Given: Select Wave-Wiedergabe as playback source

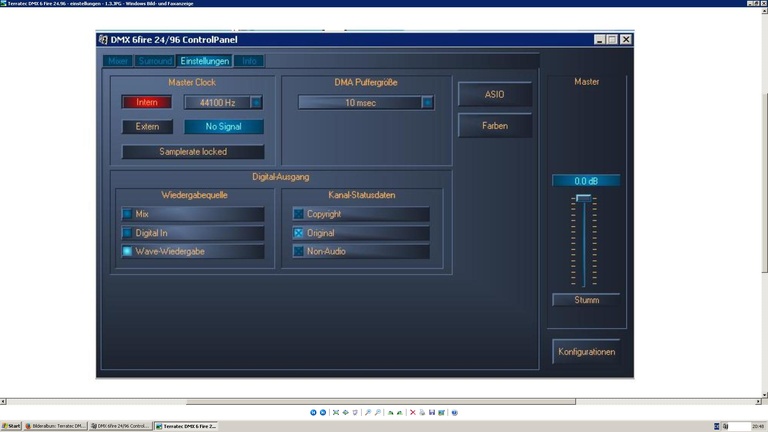Looking at the screenshot, I should pos(127,251).
